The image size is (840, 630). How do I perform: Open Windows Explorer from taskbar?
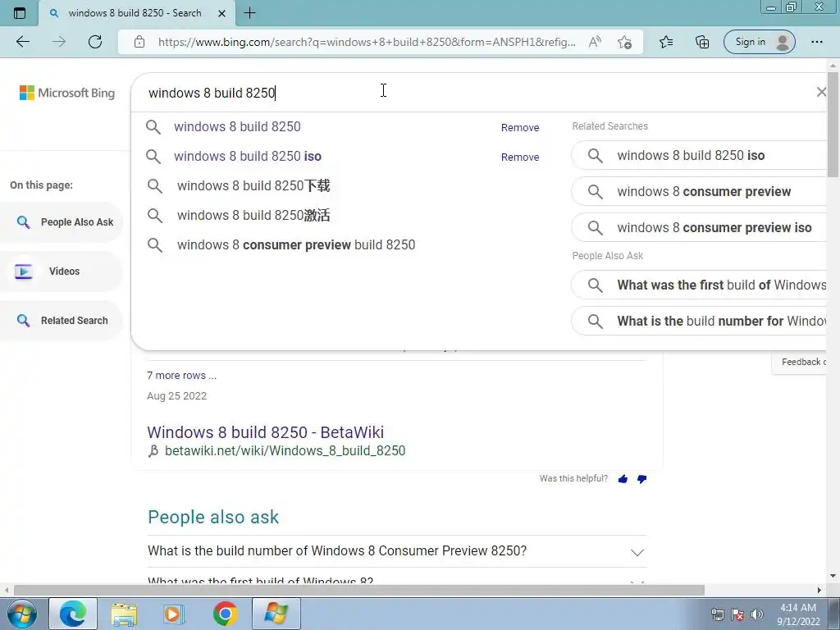124,614
